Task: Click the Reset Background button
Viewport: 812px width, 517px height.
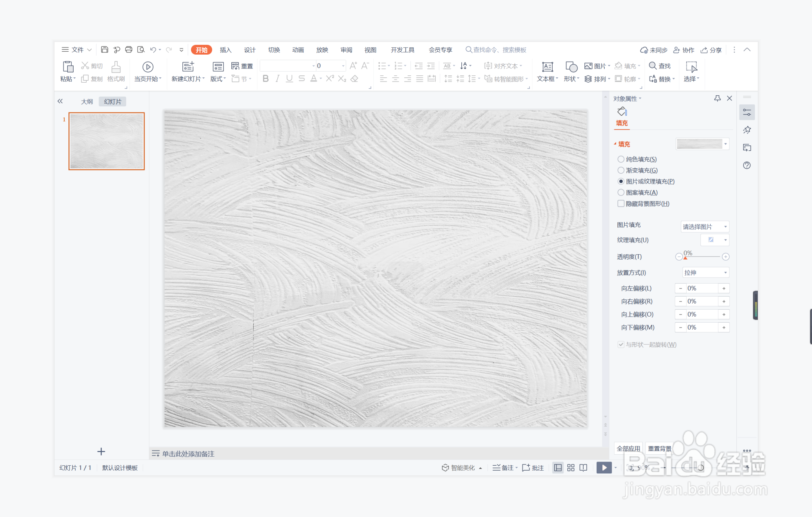Action: [659, 448]
